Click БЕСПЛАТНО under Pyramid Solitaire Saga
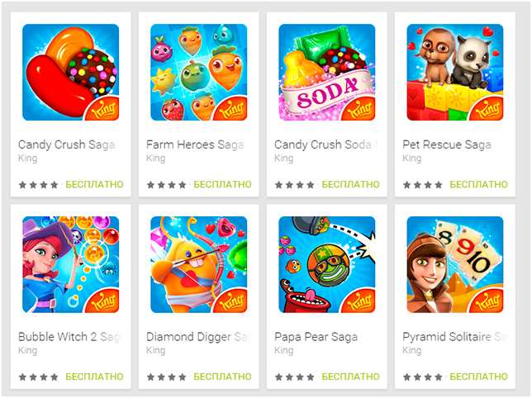The image size is (532, 398). click(x=479, y=377)
